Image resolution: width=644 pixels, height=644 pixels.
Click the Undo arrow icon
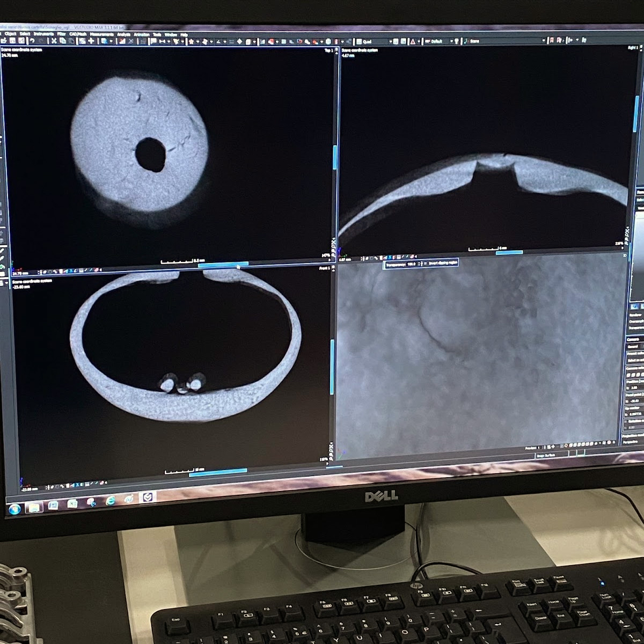tap(32, 41)
